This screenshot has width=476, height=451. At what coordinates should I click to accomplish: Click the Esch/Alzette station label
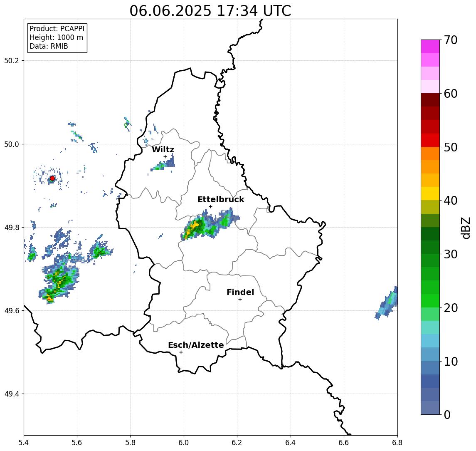click(196, 345)
